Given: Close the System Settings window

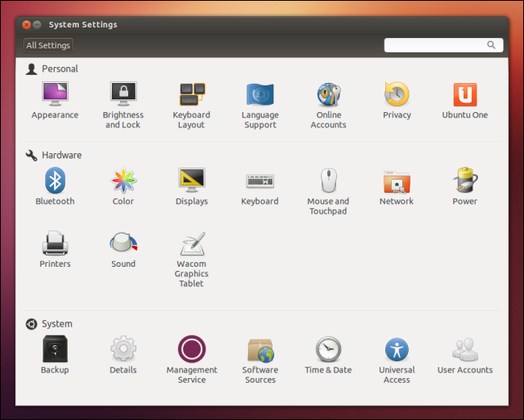Looking at the screenshot, I should pos(27,25).
